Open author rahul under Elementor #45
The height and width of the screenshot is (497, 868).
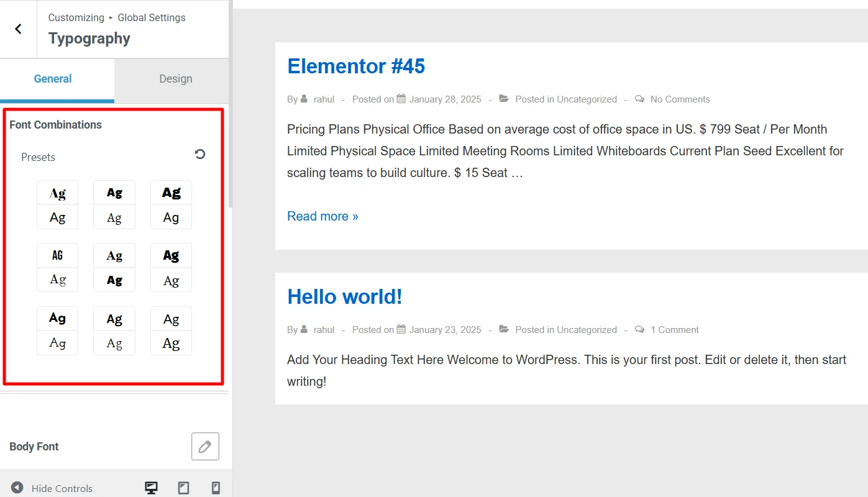tap(324, 99)
